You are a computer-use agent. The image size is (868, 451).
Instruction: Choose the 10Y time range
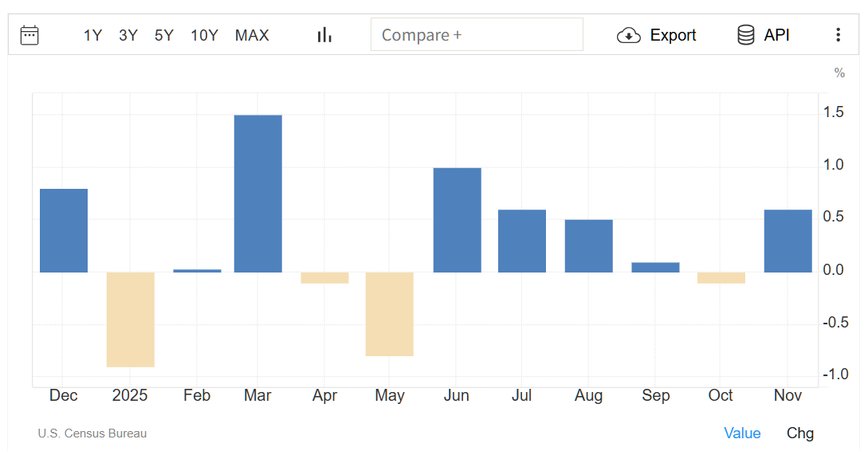pyautogui.click(x=204, y=35)
